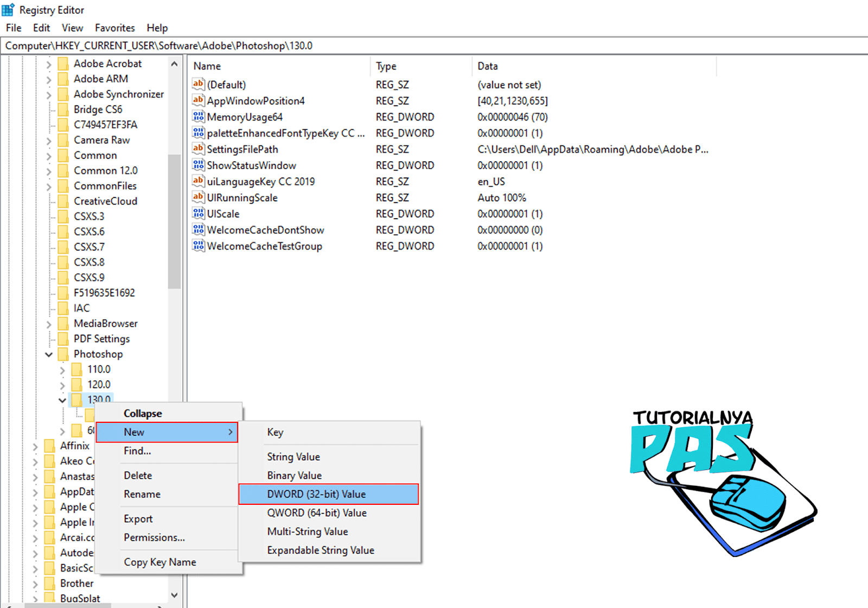868x608 pixels.
Task: Sort values by the Data column header
Action: click(594, 66)
